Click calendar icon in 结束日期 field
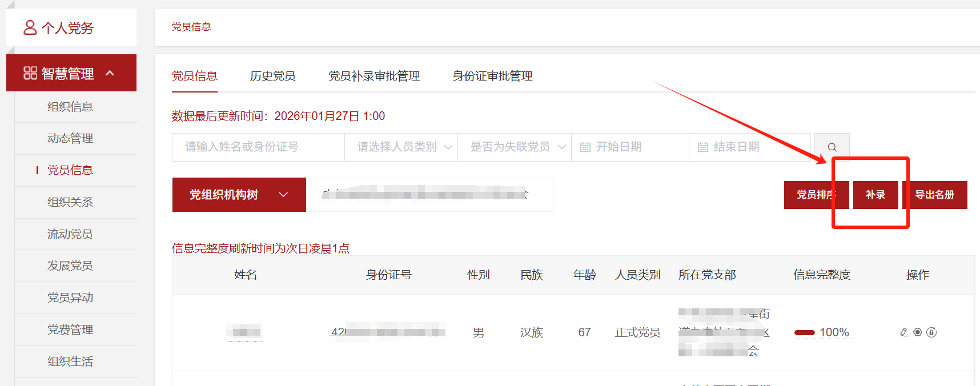980x386 pixels. [703, 147]
